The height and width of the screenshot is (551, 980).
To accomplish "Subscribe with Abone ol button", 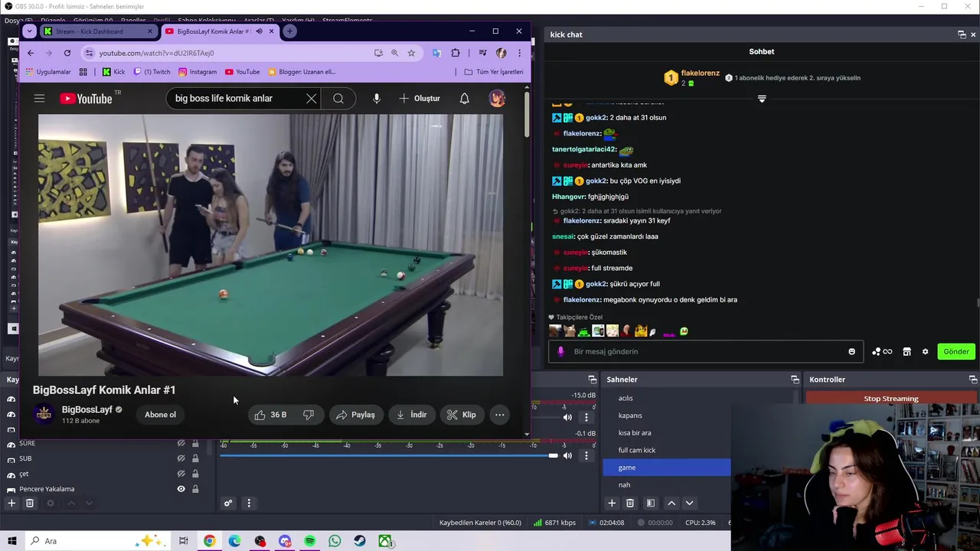I will pos(160,415).
